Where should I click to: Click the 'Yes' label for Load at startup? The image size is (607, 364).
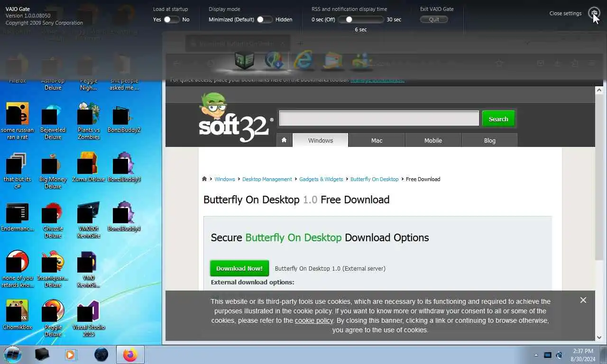click(x=157, y=19)
